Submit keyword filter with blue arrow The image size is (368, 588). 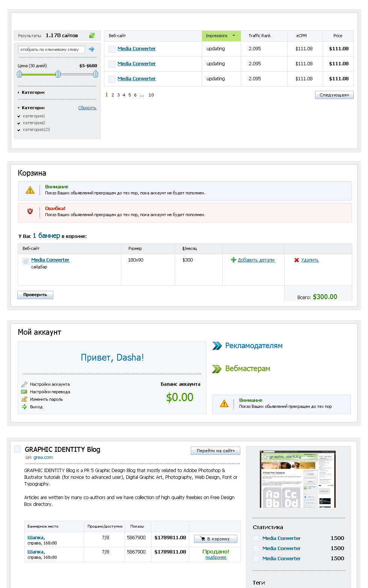pos(92,49)
